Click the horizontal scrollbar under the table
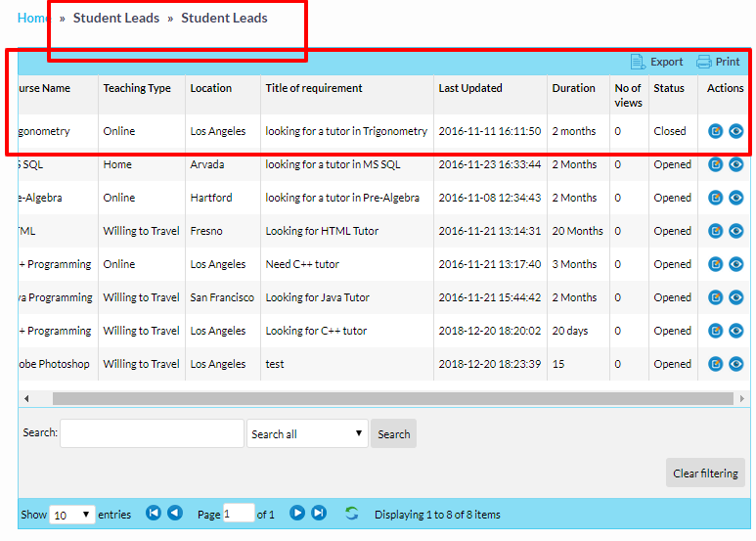 tap(391, 399)
